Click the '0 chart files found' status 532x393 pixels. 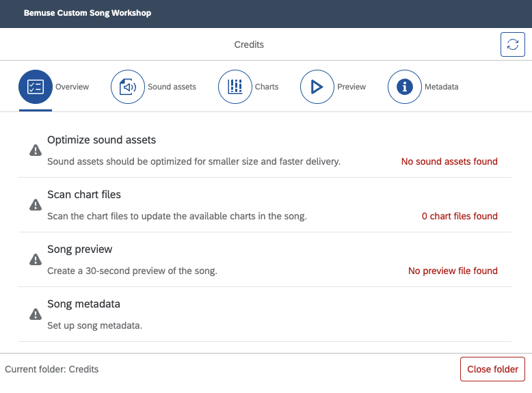click(x=460, y=216)
